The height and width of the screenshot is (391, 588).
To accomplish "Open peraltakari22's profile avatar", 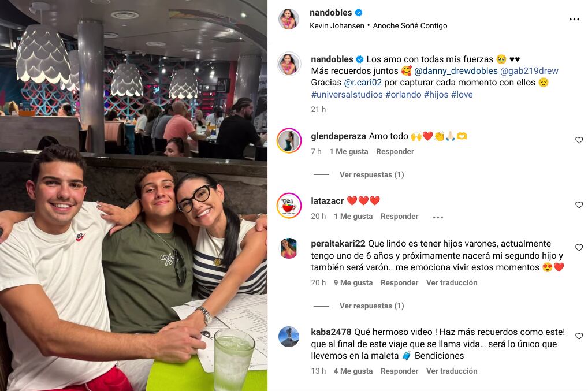I will click(289, 248).
